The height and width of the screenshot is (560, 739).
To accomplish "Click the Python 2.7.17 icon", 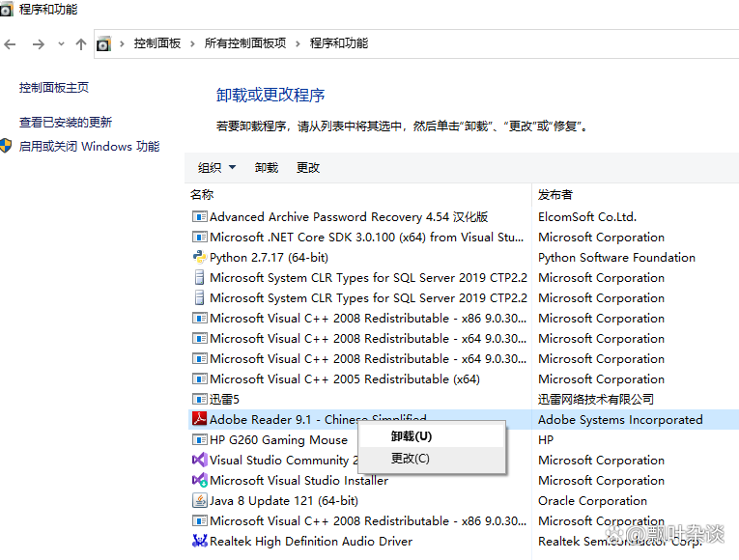I will 200,257.
